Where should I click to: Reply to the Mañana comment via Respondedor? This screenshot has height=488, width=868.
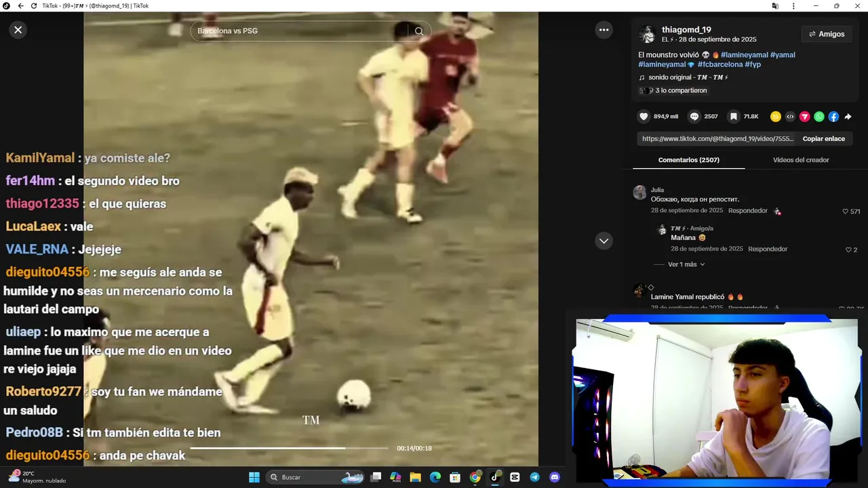click(768, 249)
